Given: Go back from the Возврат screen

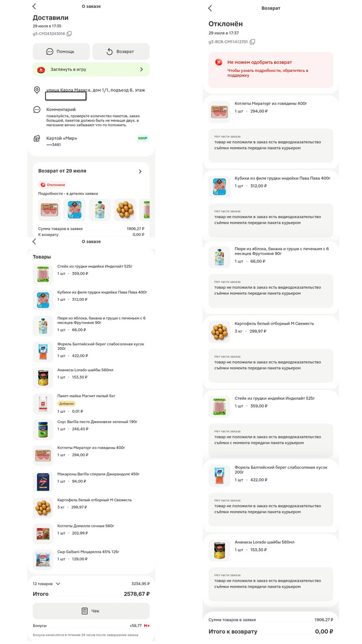Looking at the screenshot, I should (x=210, y=8).
